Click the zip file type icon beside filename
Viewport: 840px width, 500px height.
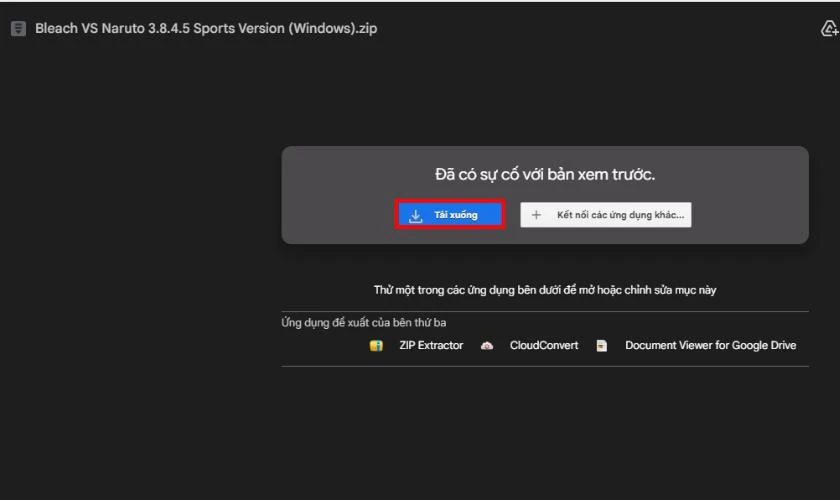point(18,28)
